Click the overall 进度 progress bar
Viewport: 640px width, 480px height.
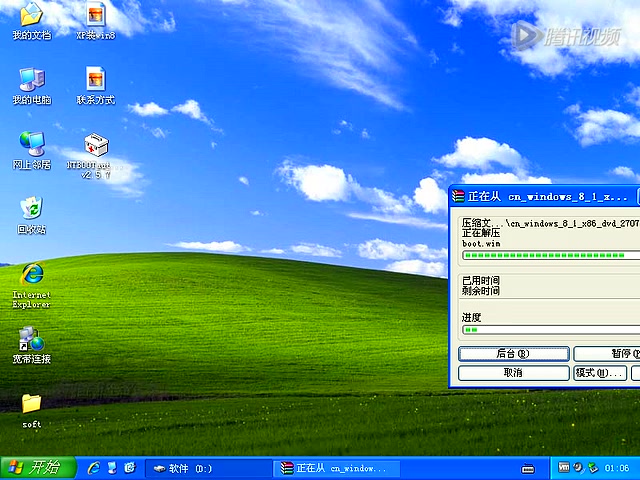551,330
